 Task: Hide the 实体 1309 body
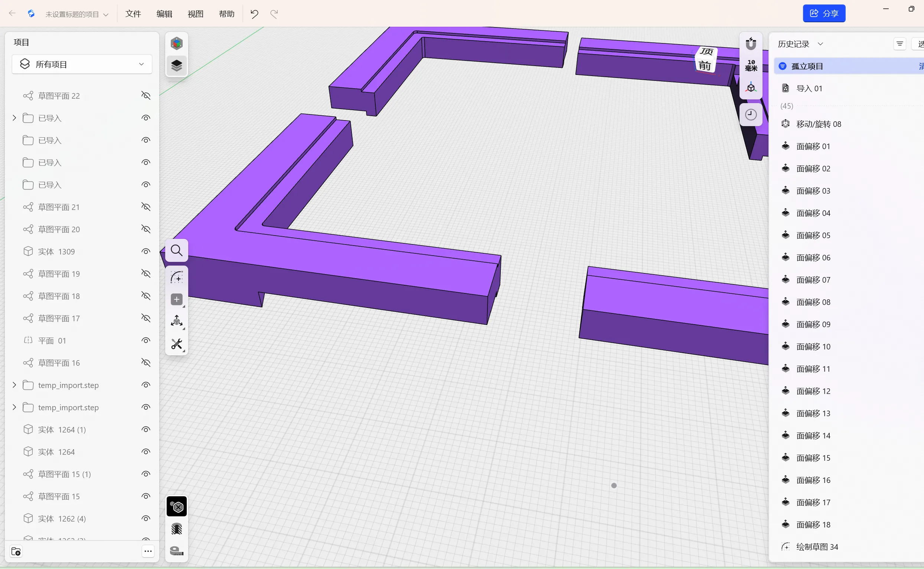click(x=146, y=251)
